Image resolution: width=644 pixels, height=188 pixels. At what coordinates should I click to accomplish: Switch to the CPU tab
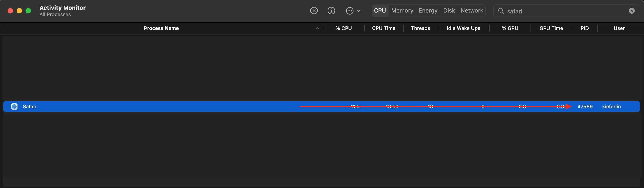tap(380, 11)
